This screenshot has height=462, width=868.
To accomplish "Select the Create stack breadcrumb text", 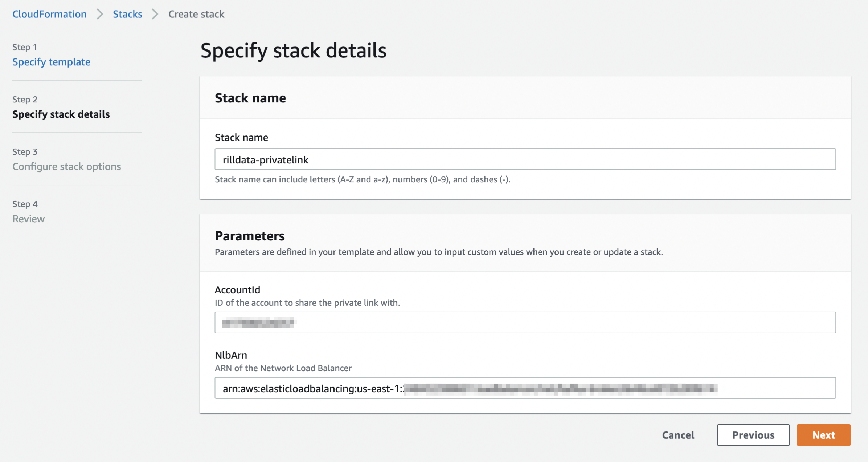I will pyautogui.click(x=196, y=14).
